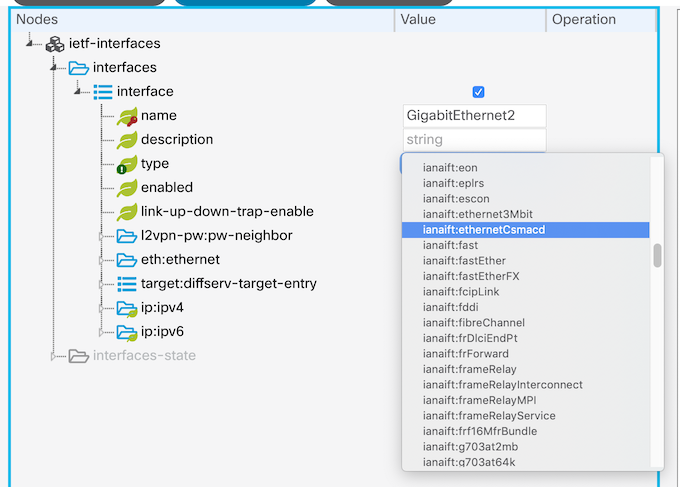Select the interfaces-state tree label
The image size is (680, 487).
(144, 356)
